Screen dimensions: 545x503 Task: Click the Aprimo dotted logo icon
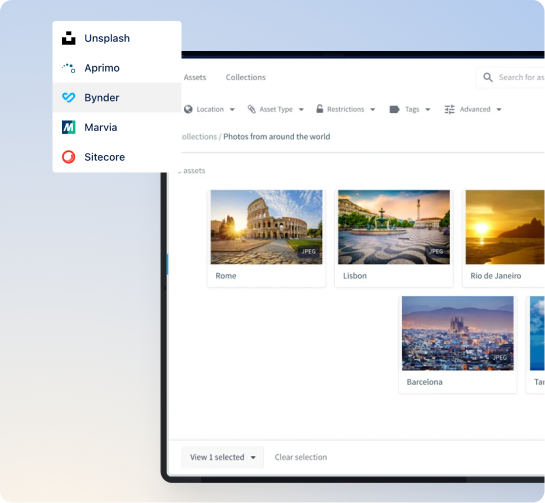coord(68,68)
